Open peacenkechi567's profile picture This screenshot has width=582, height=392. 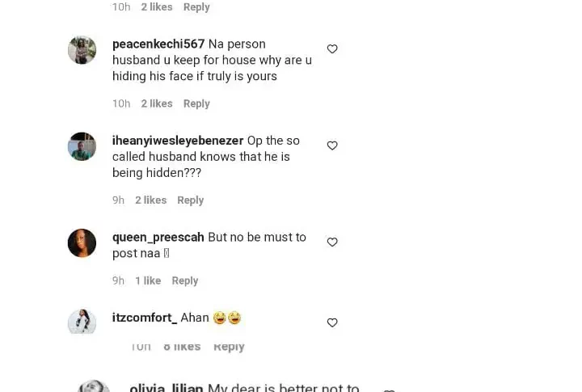[x=82, y=50]
